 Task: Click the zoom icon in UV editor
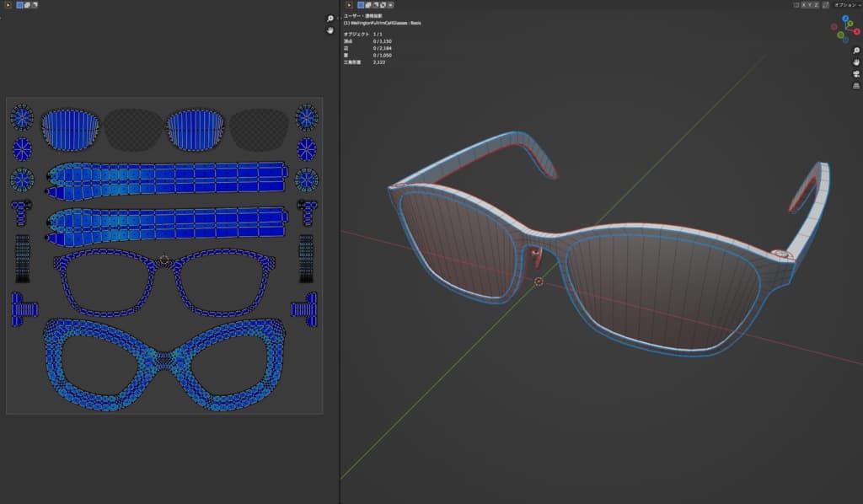[330, 19]
